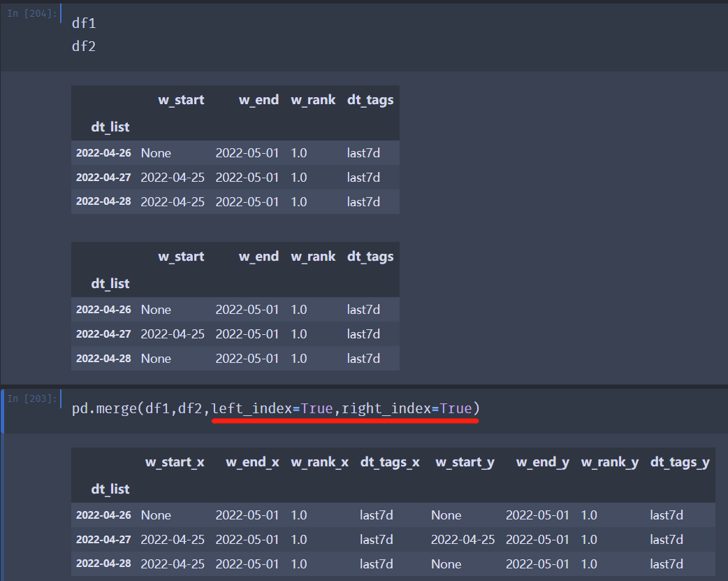728x581 pixels.
Task: Click dt_tags header in first table
Action: pyautogui.click(x=370, y=100)
